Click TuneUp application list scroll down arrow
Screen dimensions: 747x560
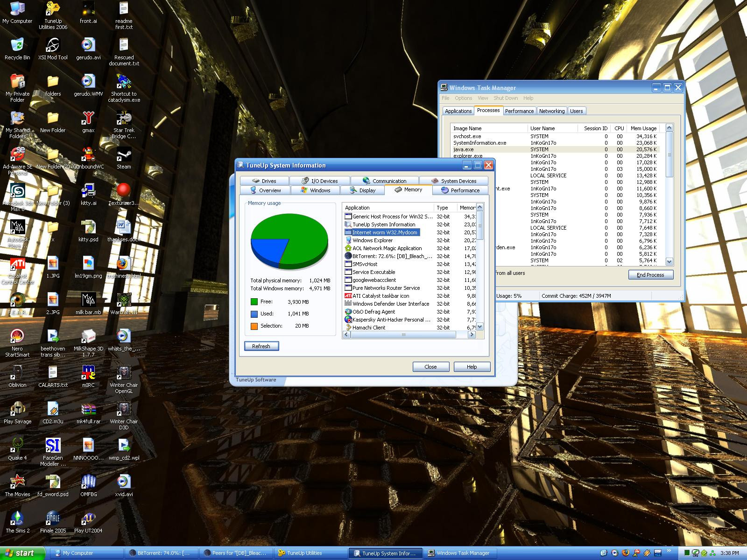pyautogui.click(x=479, y=327)
